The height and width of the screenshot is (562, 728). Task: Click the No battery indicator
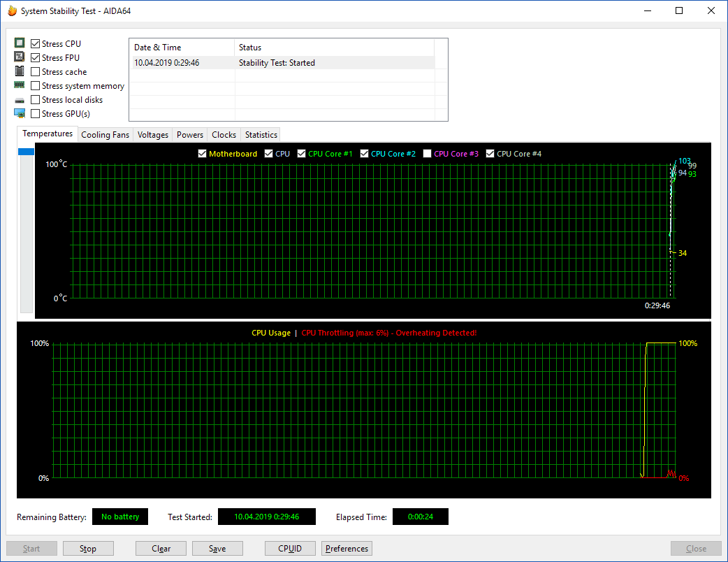click(x=120, y=517)
